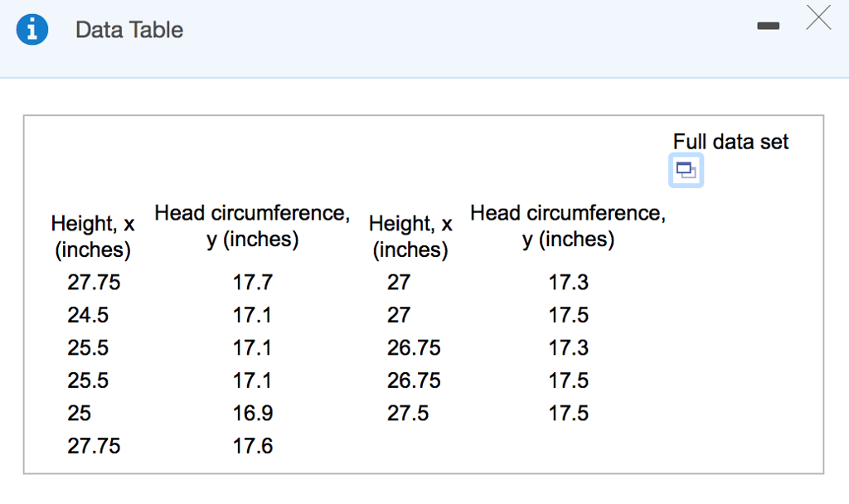
Task: Click the X close icon
Action: tap(818, 17)
